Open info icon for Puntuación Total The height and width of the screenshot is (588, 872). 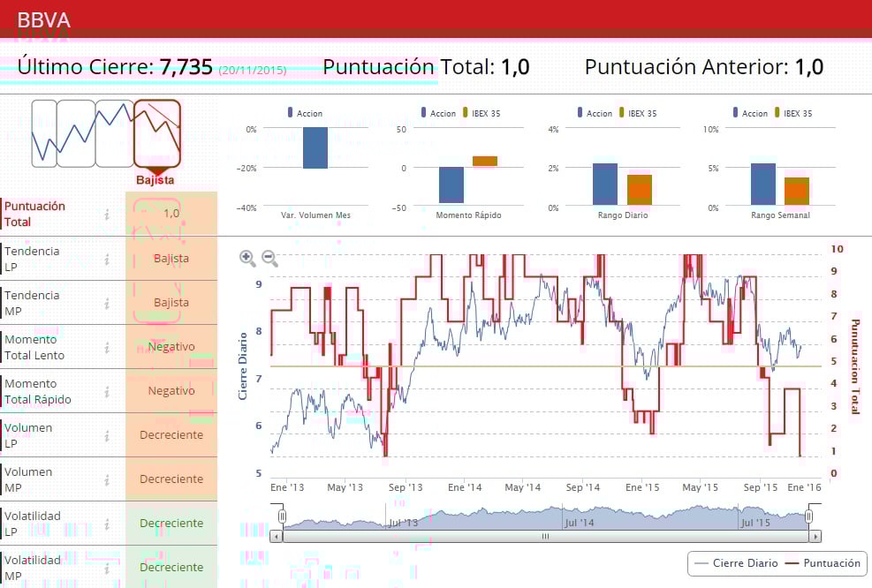point(107,215)
